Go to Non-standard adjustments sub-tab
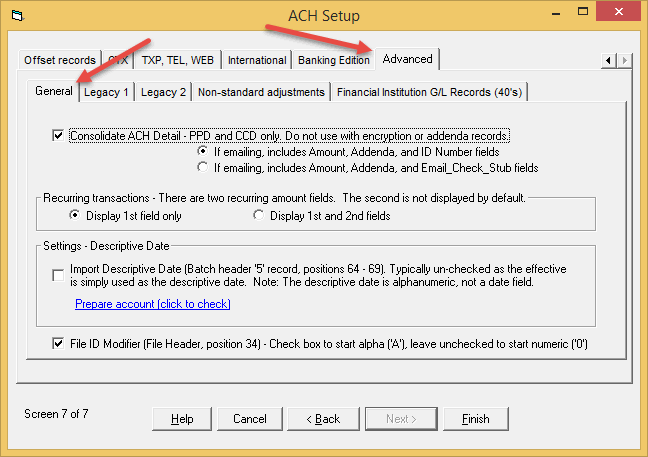The width and height of the screenshot is (648, 457). tap(261, 93)
